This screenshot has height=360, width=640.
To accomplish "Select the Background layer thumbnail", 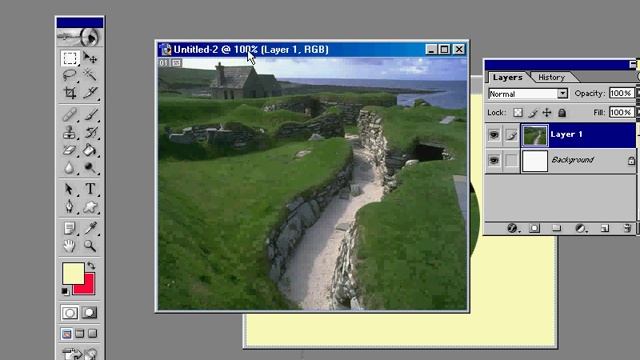I will 535,161.
